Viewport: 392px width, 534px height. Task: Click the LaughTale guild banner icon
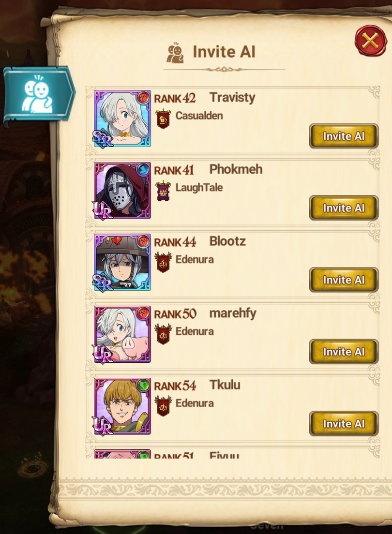pos(163,191)
